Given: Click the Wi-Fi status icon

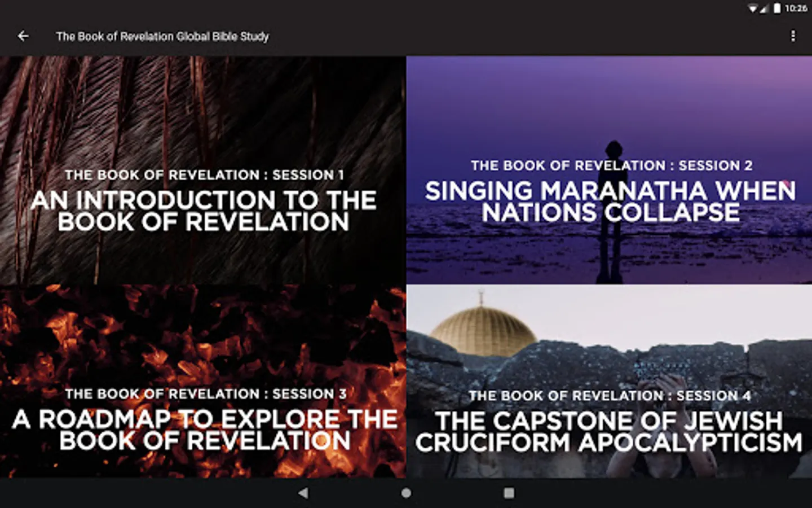Looking at the screenshot, I should tap(753, 8).
